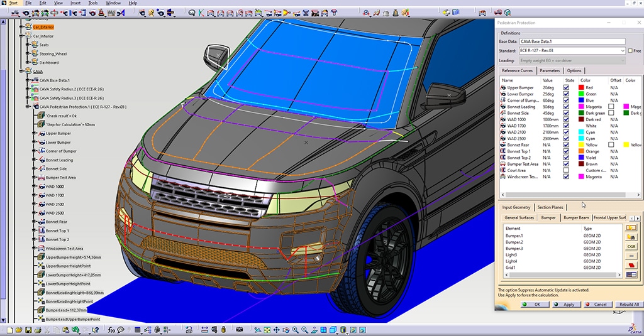The width and height of the screenshot is (644, 336).
Task: Expand the WAD 1000 tree node
Action: [x=34, y=187]
